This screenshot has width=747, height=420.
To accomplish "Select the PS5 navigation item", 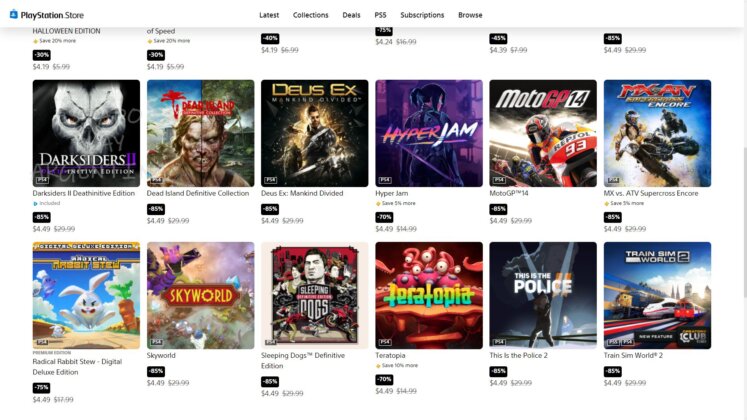I will click(x=380, y=15).
